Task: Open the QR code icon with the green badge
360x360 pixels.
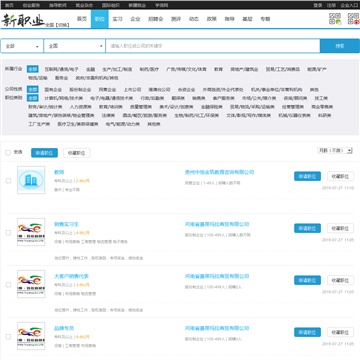Action: coord(335,19)
